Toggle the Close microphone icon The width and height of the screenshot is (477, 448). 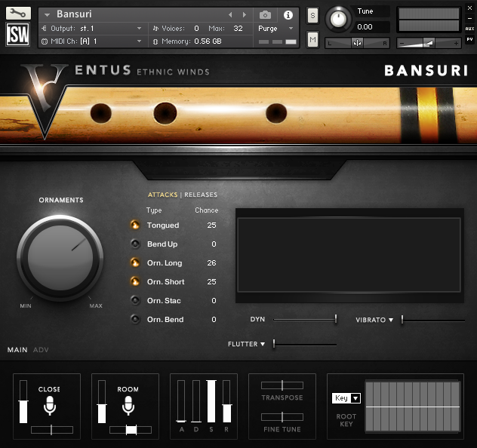(50, 407)
